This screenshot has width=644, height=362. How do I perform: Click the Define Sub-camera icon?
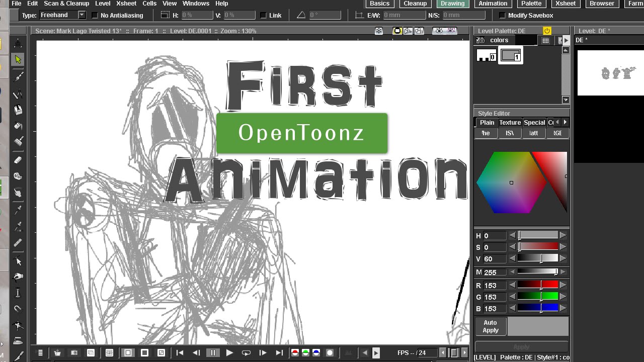coord(109,353)
